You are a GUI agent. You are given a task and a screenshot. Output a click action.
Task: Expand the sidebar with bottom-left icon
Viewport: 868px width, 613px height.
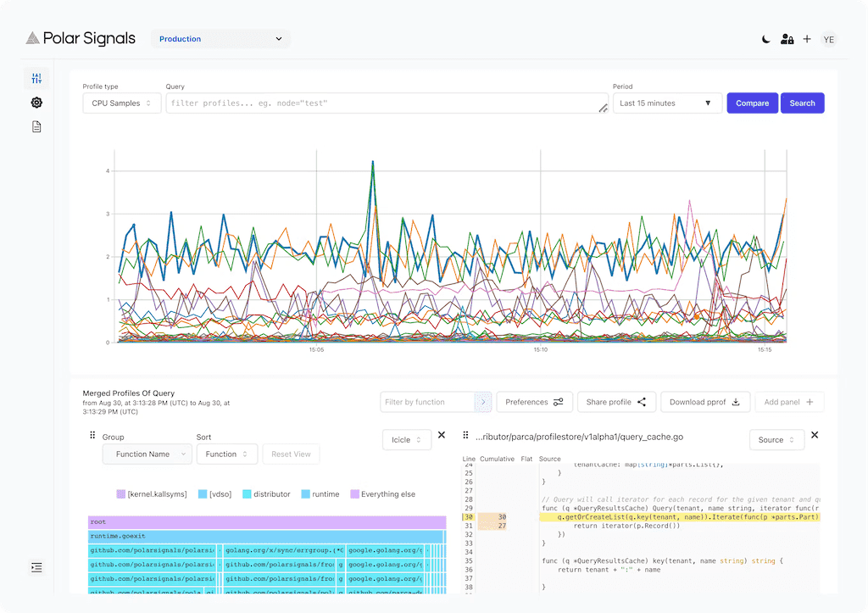point(36,567)
